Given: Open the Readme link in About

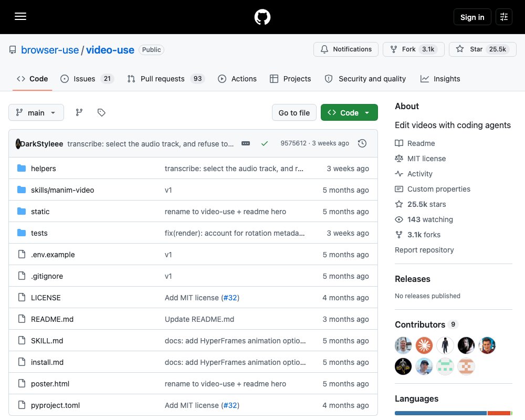Looking at the screenshot, I should [415, 143].
